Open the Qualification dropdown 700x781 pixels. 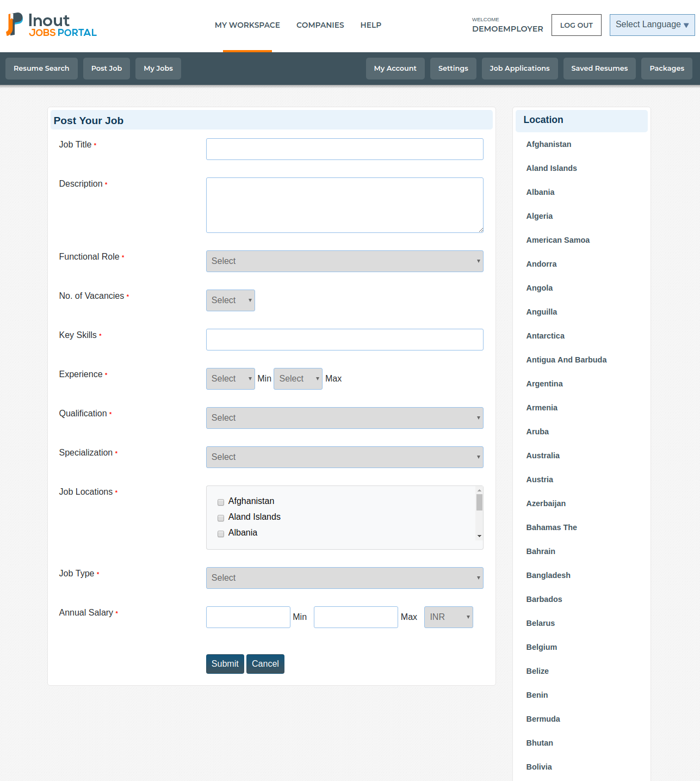click(x=344, y=417)
